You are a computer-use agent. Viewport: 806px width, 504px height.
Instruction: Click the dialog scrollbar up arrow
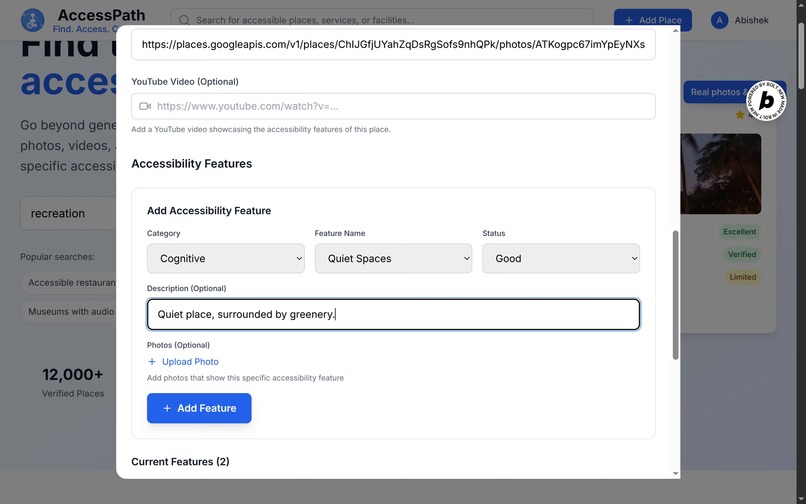point(675,31)
